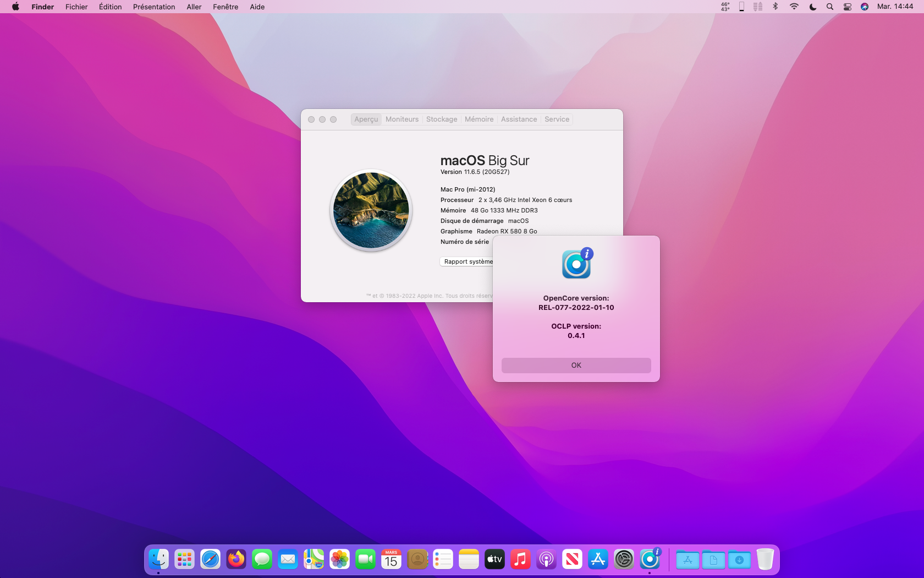The width and height of the screenshot is (924, 578).
Task: Open the Fenêtre menu
Action: point(226,7)
